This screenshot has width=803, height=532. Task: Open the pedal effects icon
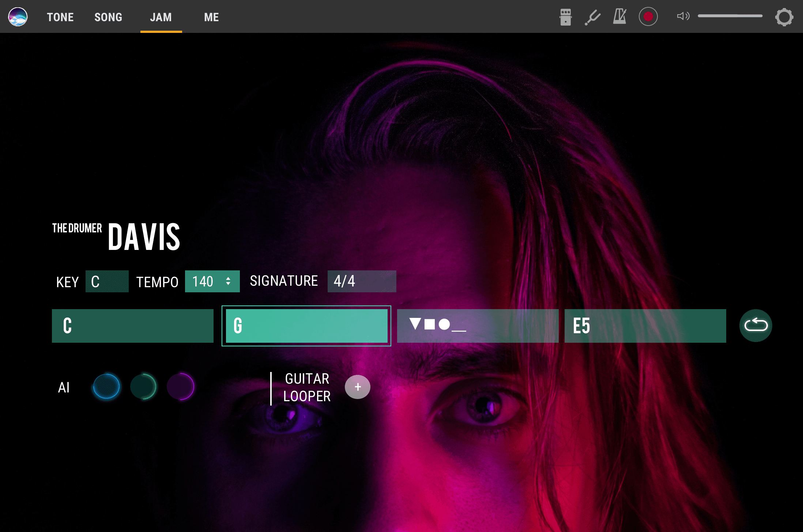point(565,17)
